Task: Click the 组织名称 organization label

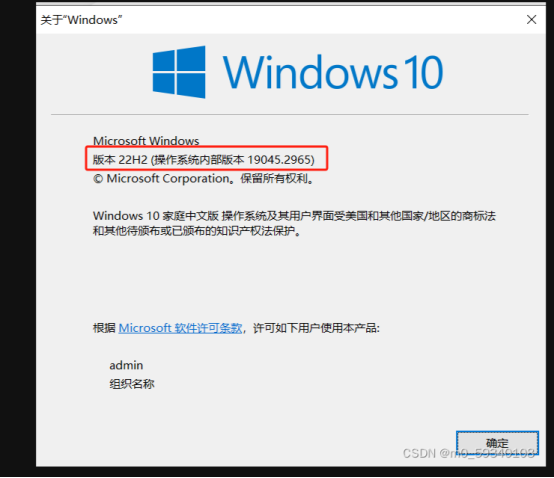Action: tap(132, 384)
